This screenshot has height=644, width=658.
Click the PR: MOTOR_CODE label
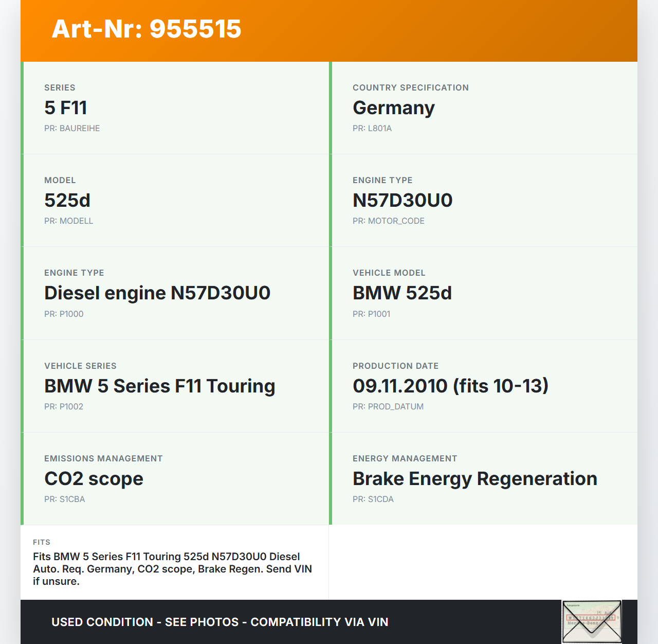(388, 221)
